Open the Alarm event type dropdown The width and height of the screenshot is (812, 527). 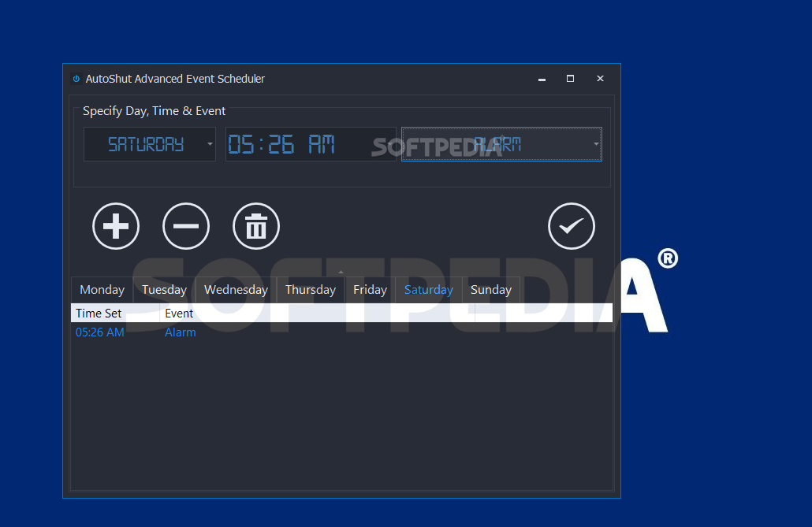[x=501, y=144]
